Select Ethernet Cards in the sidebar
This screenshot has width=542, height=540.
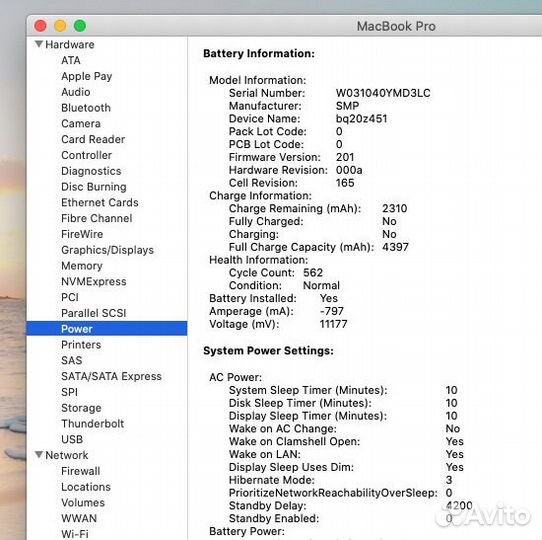100,203
